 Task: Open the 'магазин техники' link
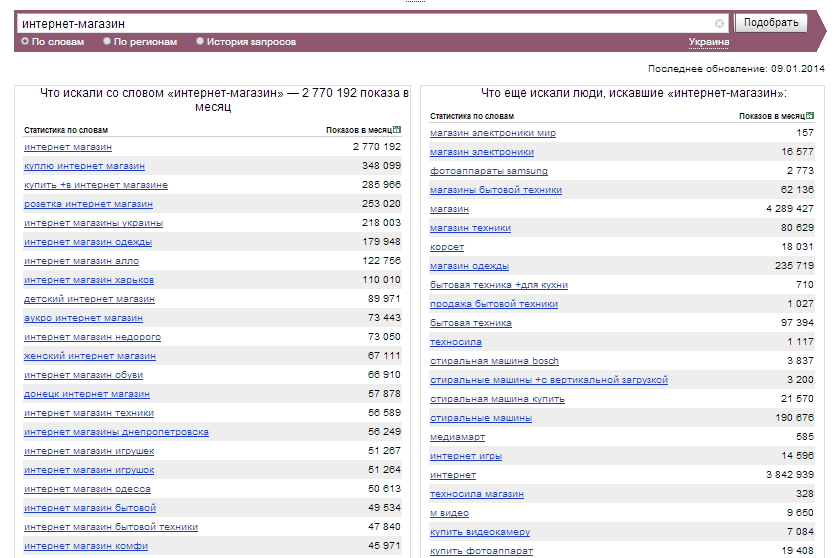[470, 228]
